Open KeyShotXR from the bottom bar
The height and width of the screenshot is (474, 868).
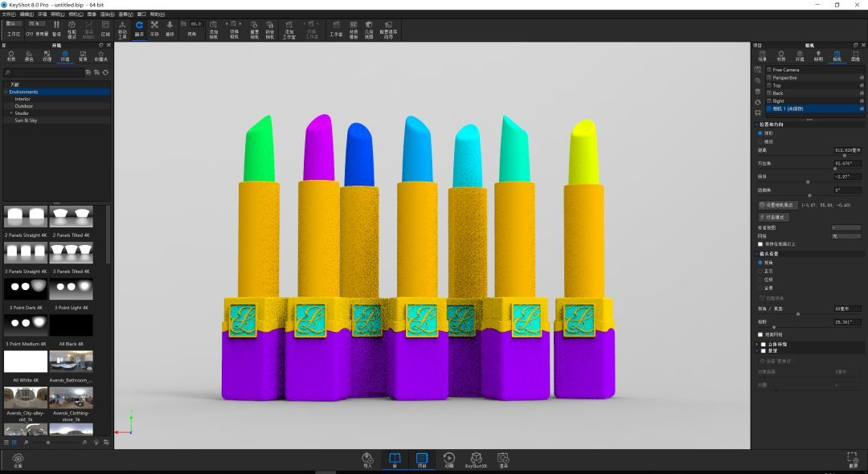point(476,460)
